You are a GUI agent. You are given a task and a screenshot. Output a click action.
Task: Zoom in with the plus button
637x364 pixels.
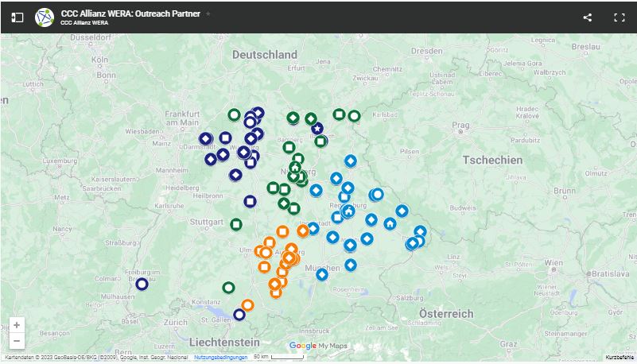tap(17, 325)
